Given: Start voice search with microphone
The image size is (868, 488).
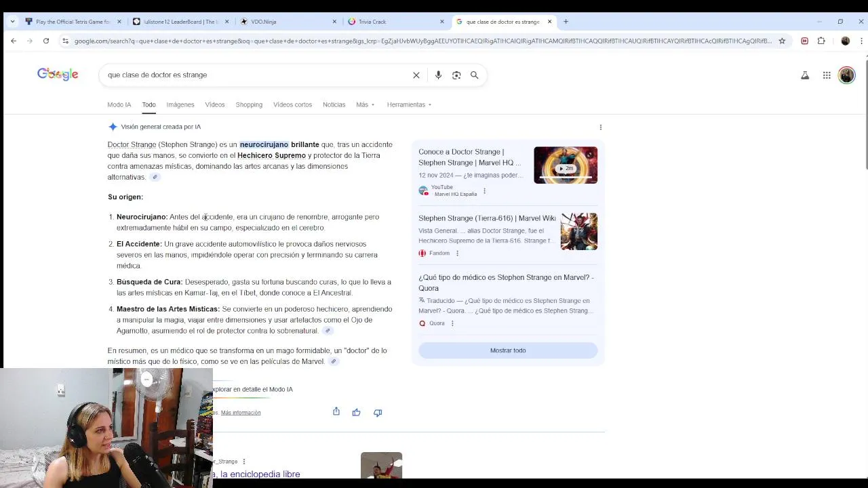Looking at the screenshot, I should pos(438,75).
